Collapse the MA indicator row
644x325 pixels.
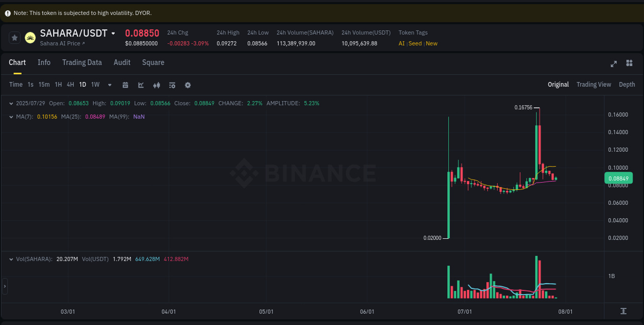[10, 117]
